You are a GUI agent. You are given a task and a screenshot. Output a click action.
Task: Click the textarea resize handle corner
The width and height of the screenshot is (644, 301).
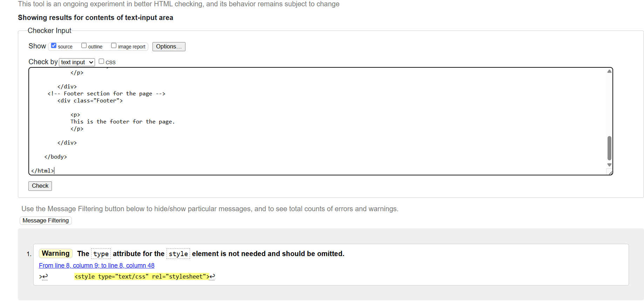pos(610,173)
